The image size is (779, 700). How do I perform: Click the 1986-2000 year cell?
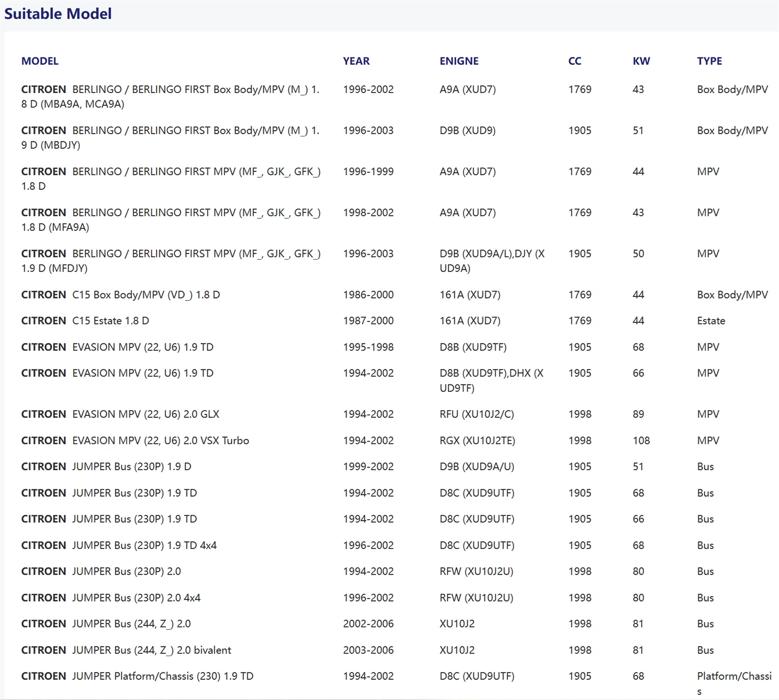pyautogui.click(x=369, y=295)
